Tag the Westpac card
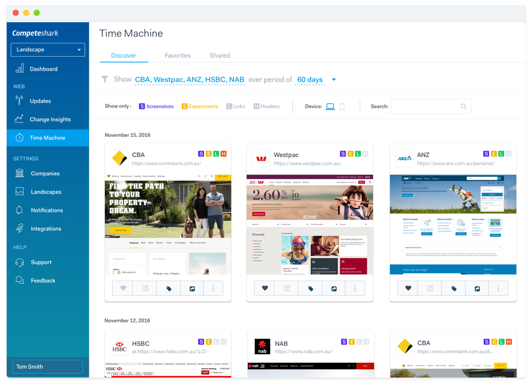Viewport: 532px width, 392px height. tap(310, 288)
